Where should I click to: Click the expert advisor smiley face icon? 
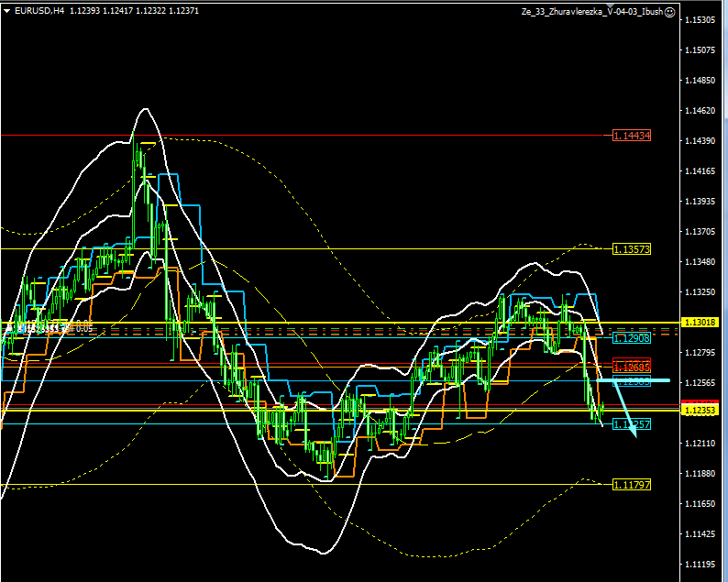pyautogui.click(x=669, y=13)
